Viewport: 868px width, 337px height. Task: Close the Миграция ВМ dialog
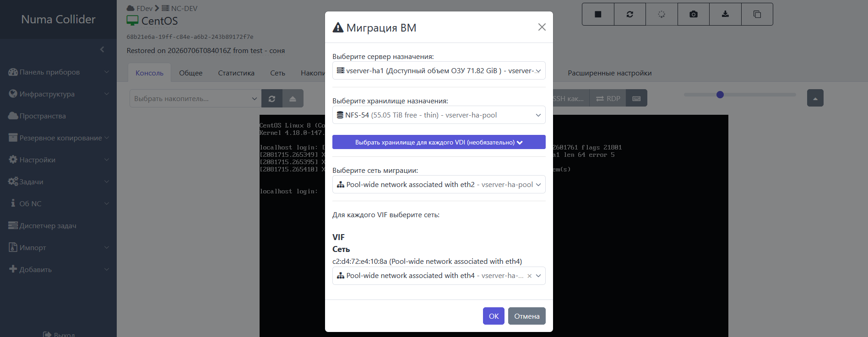click(542, 27)
